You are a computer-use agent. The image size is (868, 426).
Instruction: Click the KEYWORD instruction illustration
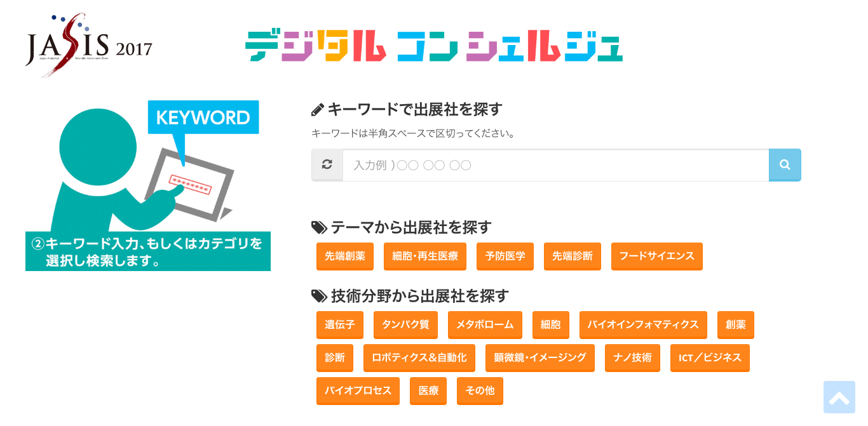tap(148, 185)
